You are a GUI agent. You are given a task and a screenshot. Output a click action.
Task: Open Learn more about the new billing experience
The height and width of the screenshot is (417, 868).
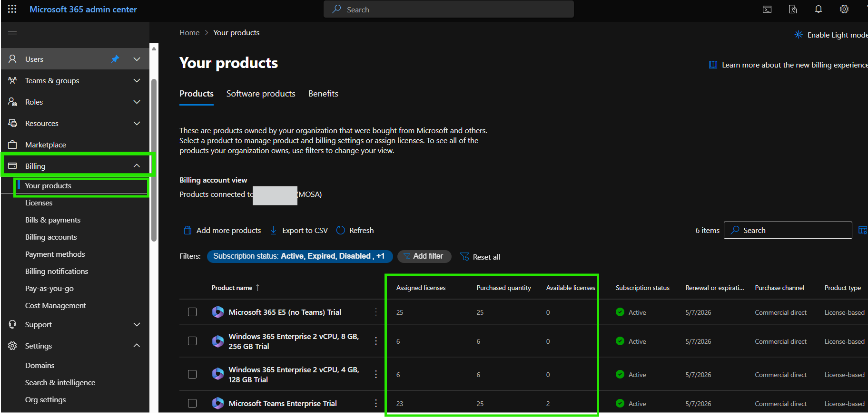789,65
